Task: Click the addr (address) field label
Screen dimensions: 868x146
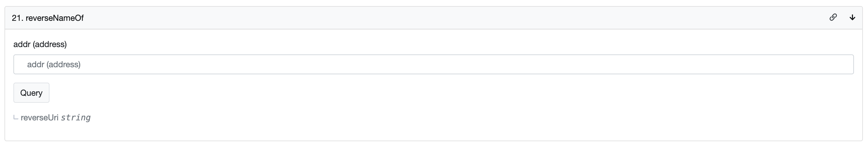Action: 40,44
